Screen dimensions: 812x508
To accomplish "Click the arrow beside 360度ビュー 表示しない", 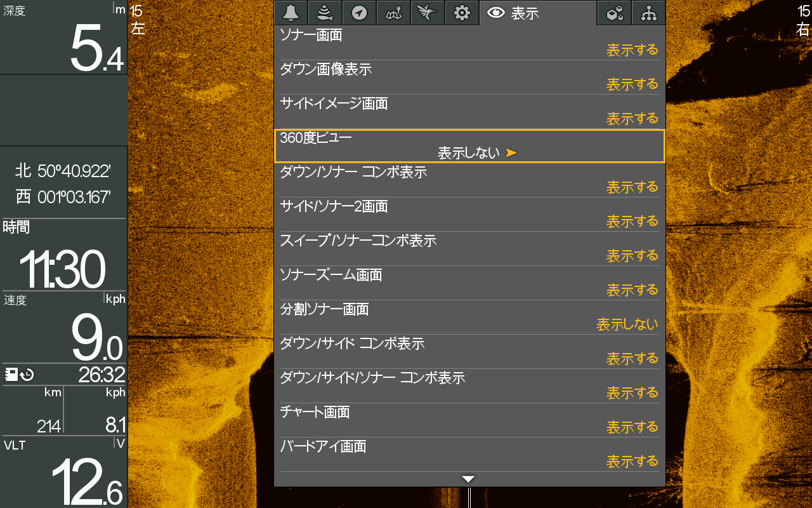I will click(x=511, y=153).
